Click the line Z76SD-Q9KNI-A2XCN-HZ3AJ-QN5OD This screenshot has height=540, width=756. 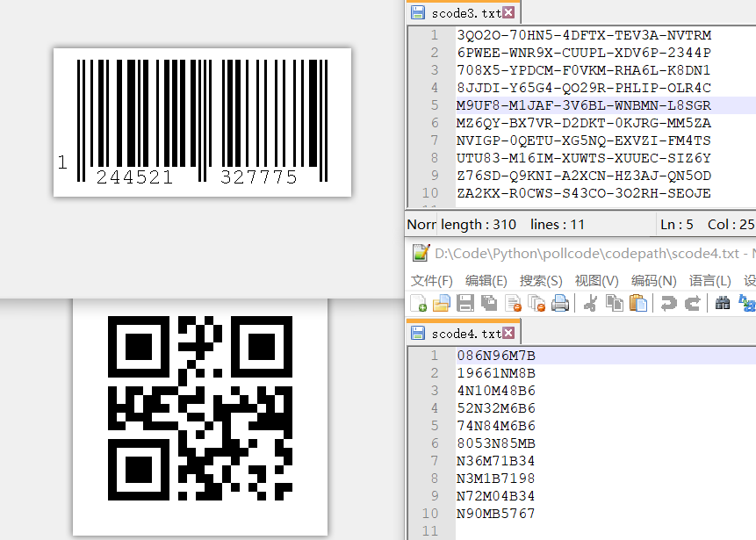point(584,176)
